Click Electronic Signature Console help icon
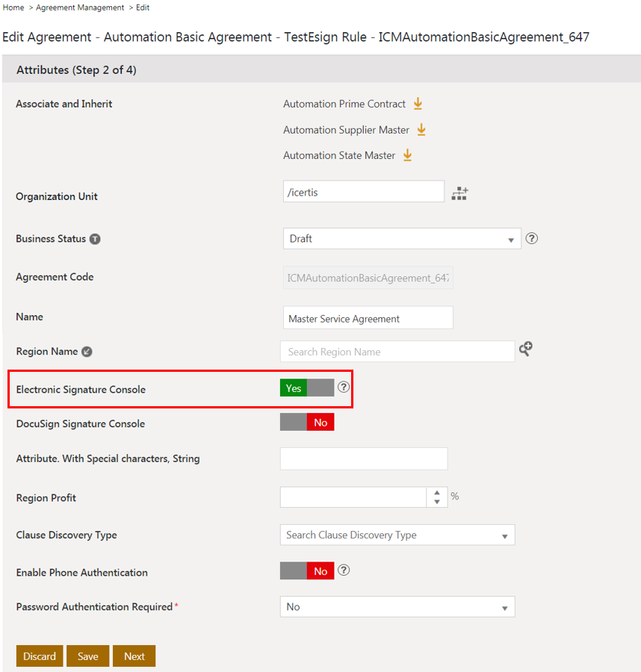 click(x=344, y=388)
